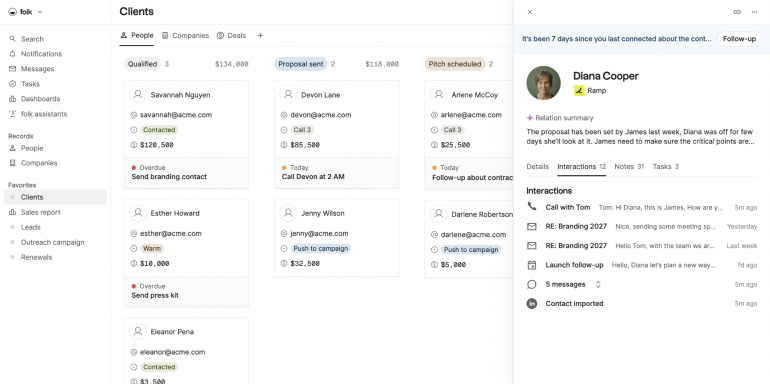
Task: Switch to the Deals tab
Action: tap(231, 35)
